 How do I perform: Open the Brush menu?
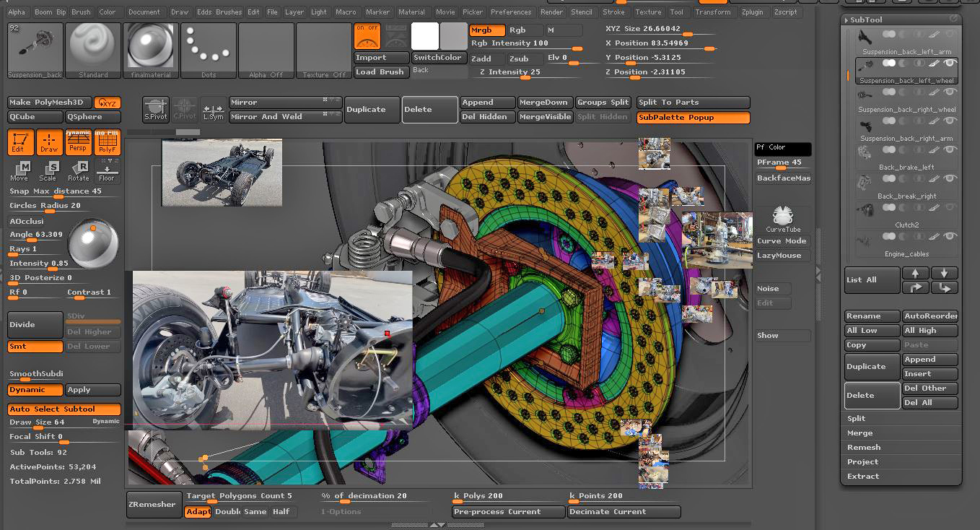coord(81,12)
